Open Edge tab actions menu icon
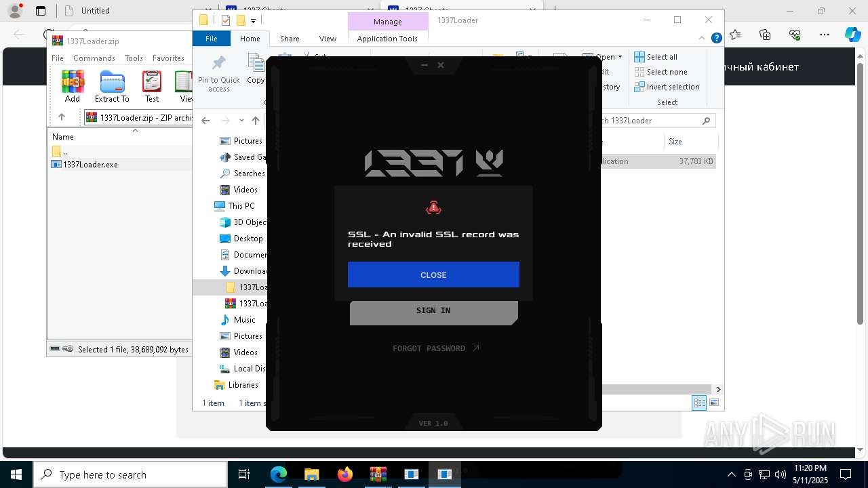The width and height of the screenshot is (868, 488). tap(41, 11)
